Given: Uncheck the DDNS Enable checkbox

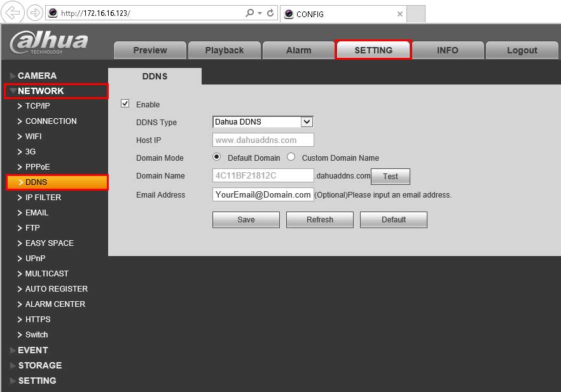Looking at the screenshot, I should pos(125,104).
